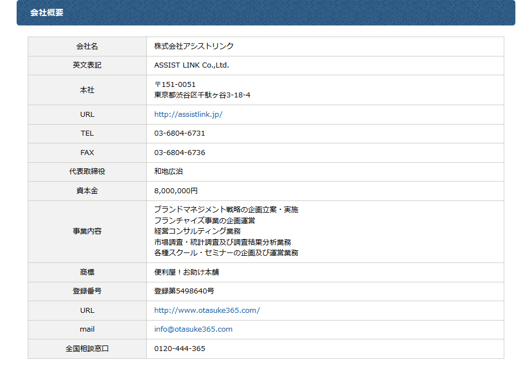This screenshot has width=532, height=392.
Task: Click the text 登録第5498640号
Action: (x=184, y=291)
